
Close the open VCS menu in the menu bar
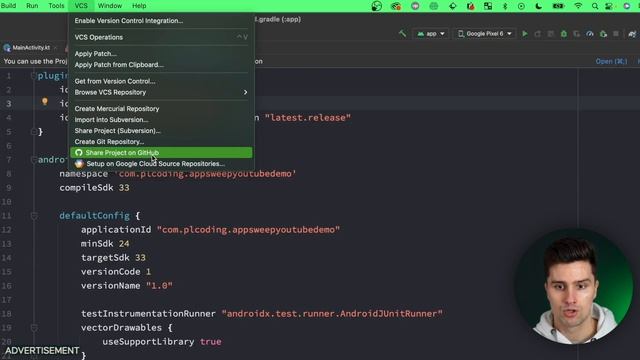point(81,6)
